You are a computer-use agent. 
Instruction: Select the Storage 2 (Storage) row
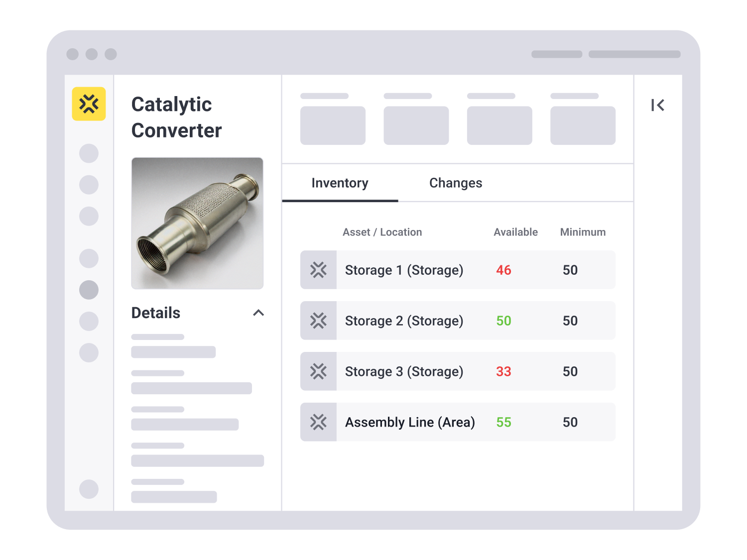[458, 321]
